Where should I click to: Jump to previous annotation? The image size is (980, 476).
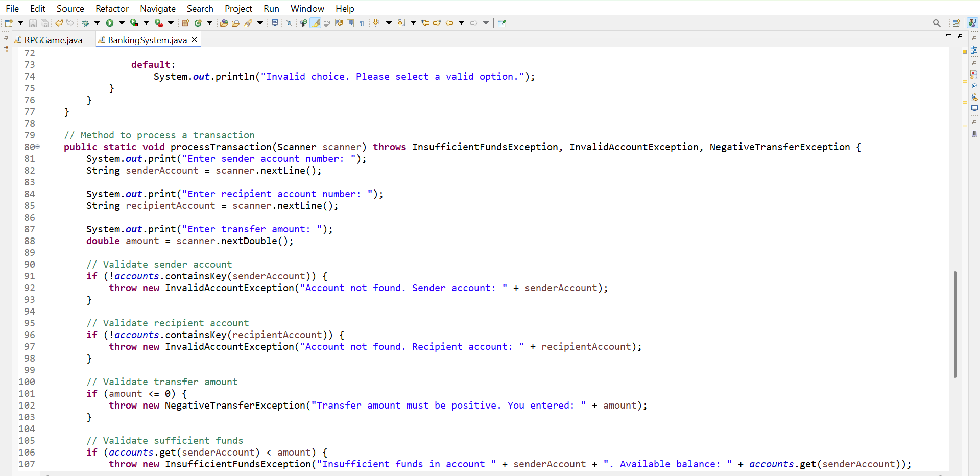pos(401,23)
